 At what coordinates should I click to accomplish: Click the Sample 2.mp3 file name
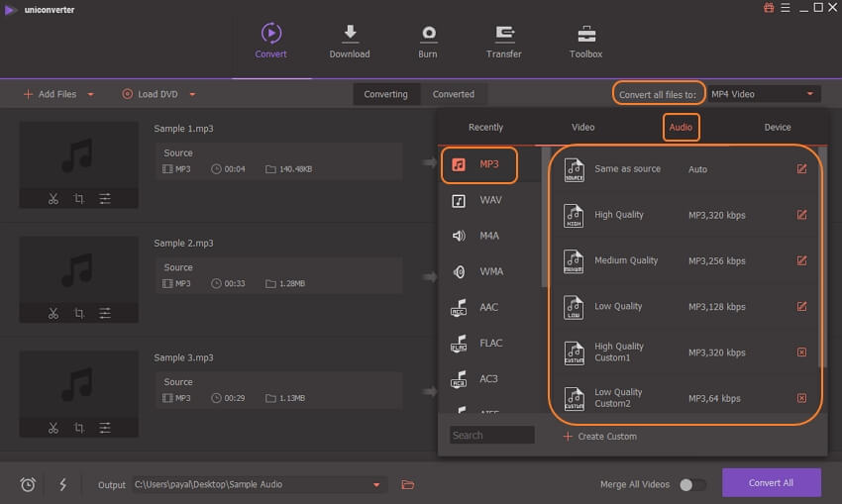[183, 244]
